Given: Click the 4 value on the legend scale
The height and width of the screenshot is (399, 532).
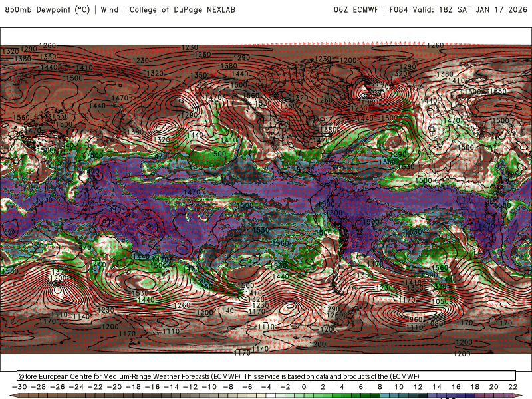Looking at the screenshot, I should point(342,387).
